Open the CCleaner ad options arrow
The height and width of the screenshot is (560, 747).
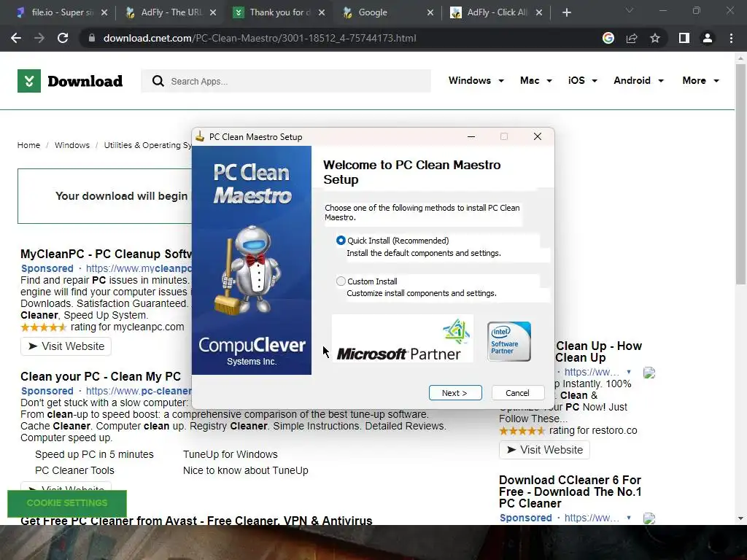pyautogui.click(x=629, y=518)
